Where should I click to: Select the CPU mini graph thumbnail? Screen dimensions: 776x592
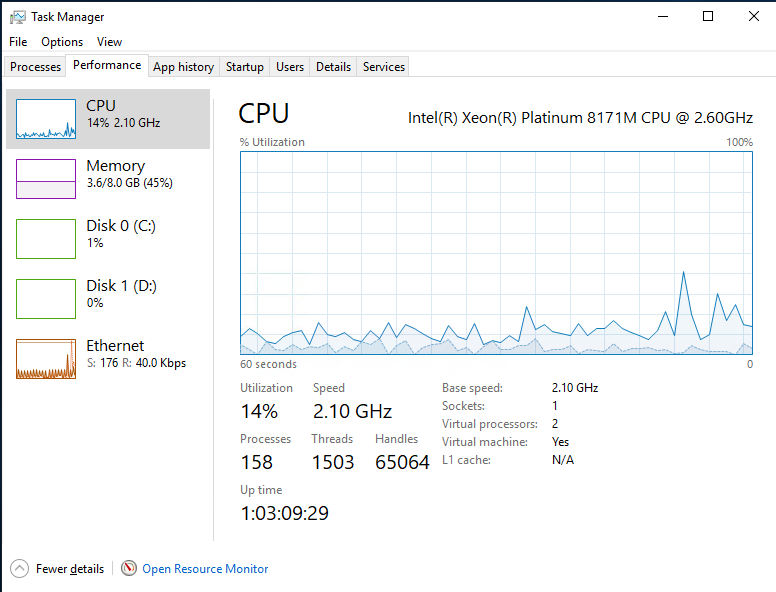coord(46,119)
